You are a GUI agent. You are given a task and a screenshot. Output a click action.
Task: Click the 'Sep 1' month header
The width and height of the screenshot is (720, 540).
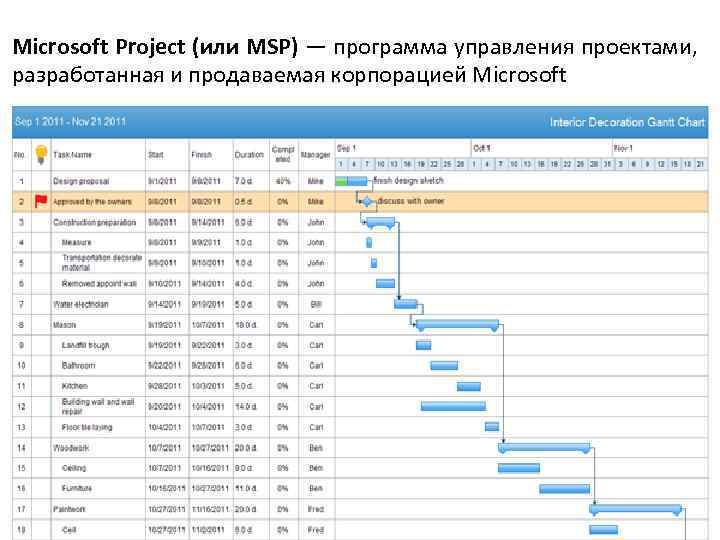347,148
